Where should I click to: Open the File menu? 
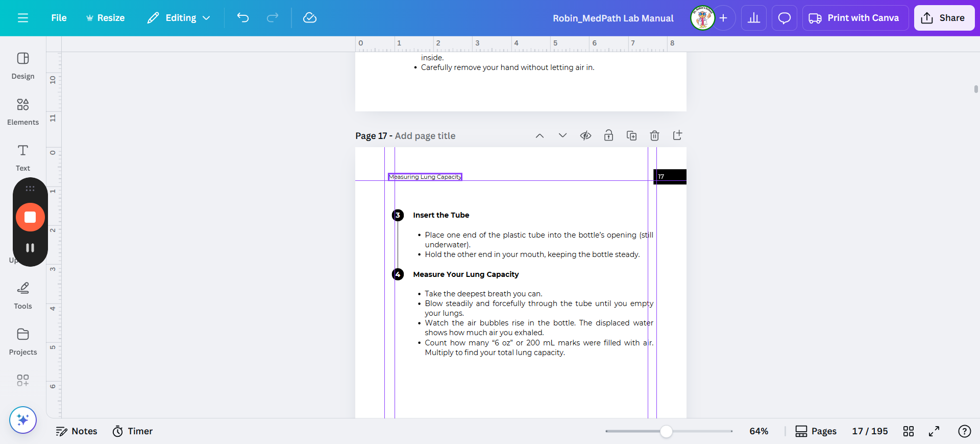pos(59,18)
